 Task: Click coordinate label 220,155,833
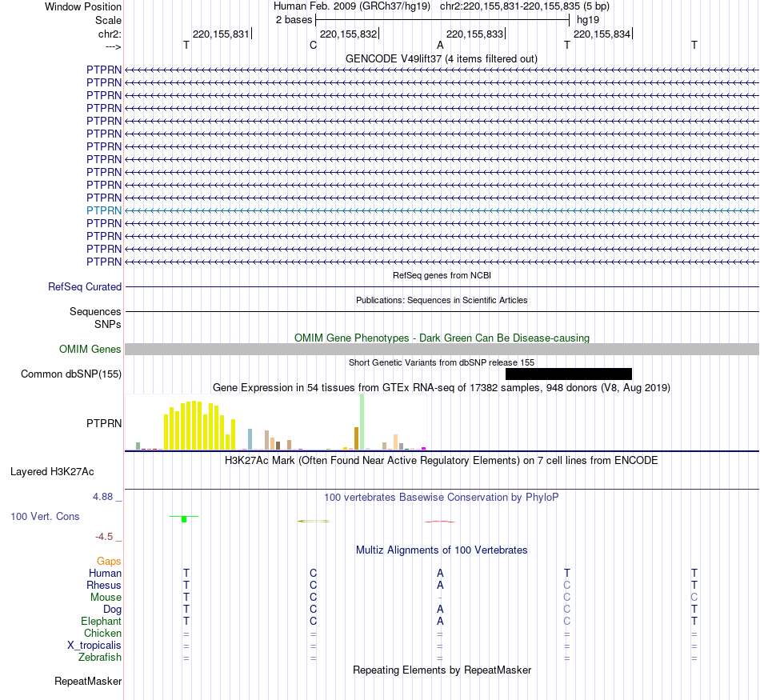click(474, 34)
